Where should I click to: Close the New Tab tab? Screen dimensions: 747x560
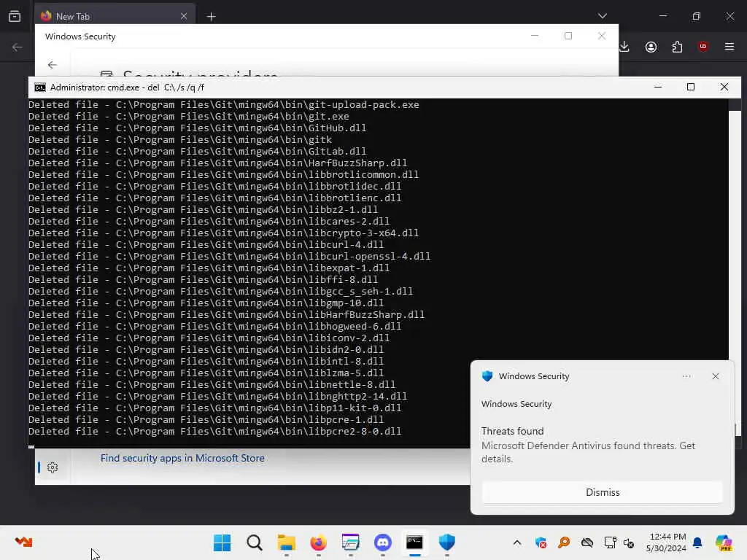(183, 16)
